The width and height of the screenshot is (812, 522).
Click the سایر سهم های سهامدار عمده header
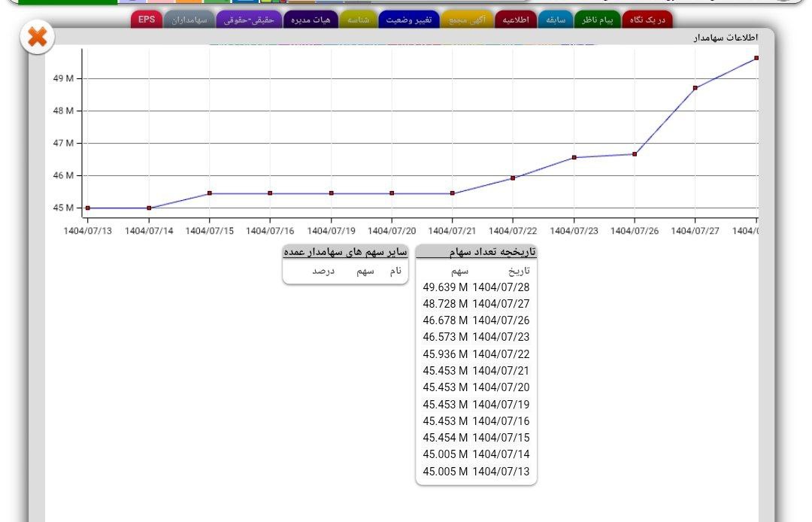click(x=345, y=252)
